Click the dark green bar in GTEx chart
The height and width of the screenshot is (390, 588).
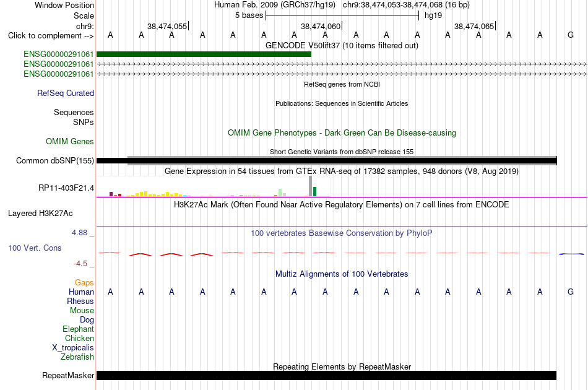[x=314, y=192]
